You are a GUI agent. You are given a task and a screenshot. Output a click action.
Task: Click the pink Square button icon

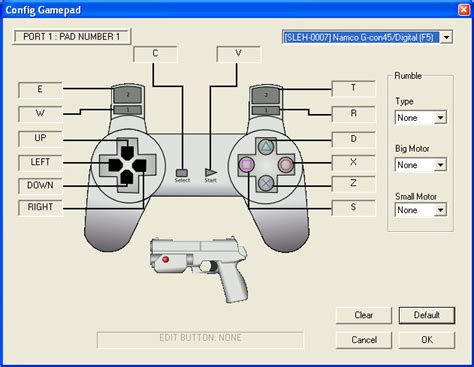coord(246,164)
